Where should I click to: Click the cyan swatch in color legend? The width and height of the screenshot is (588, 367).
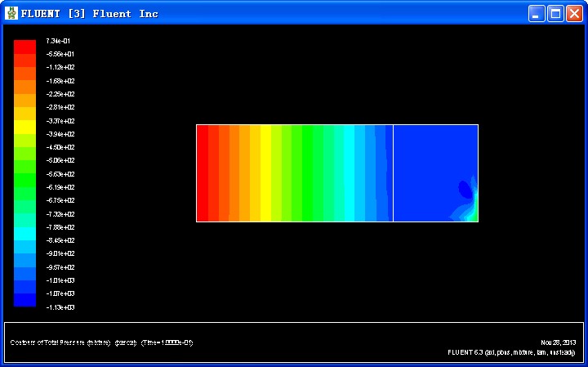24,233
